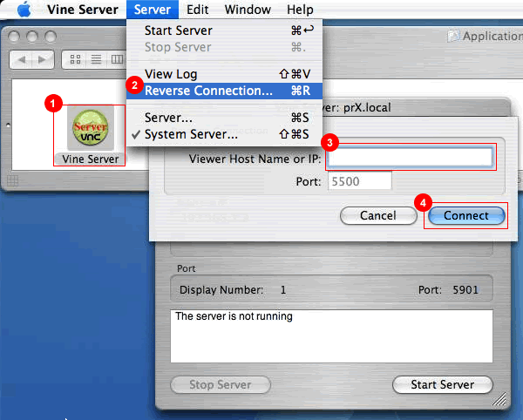Click the Connect button
The image size is (523, 420).
[466, 215]
